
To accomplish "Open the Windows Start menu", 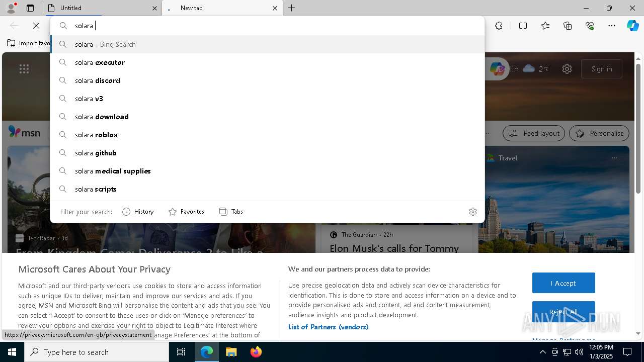I will (x=12, y=352).
